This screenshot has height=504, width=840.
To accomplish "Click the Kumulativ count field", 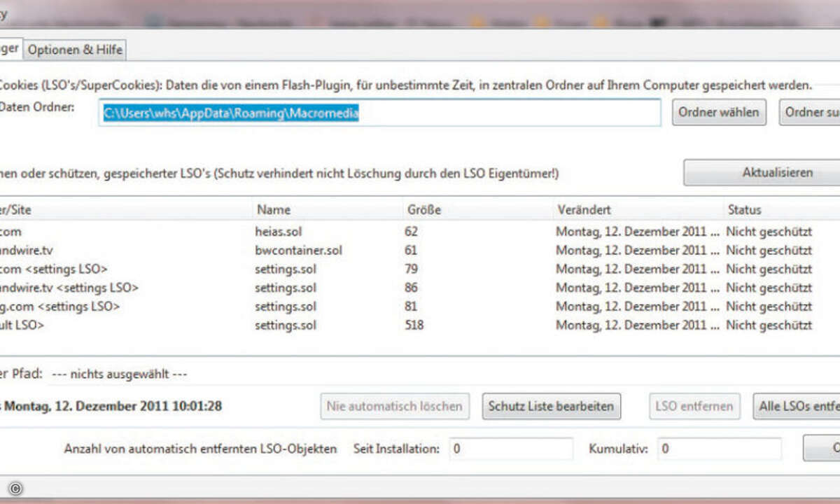I will (720, 449).
